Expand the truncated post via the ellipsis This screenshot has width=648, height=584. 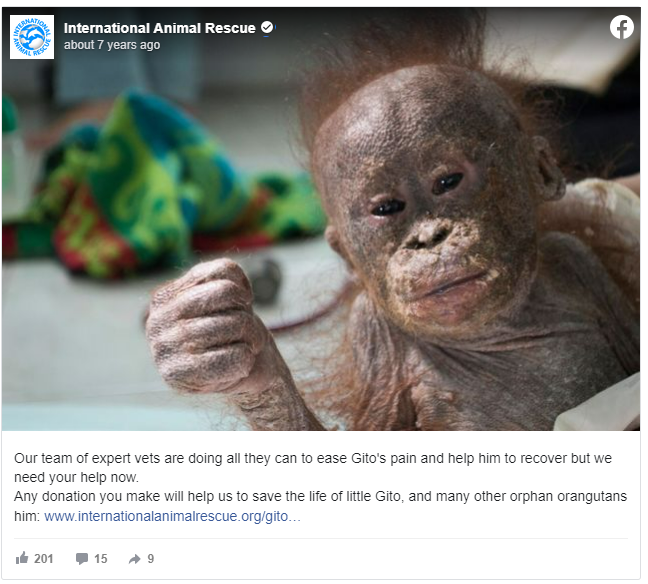[x=295, y=517]
